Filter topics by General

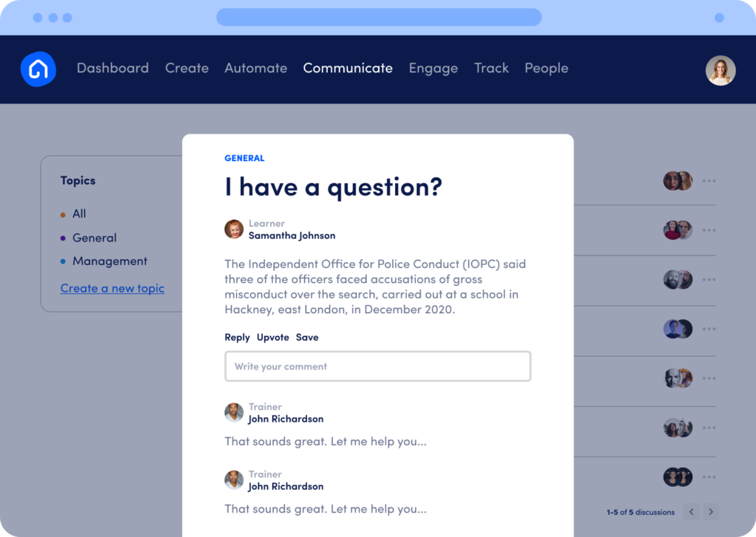coord(94,238)
